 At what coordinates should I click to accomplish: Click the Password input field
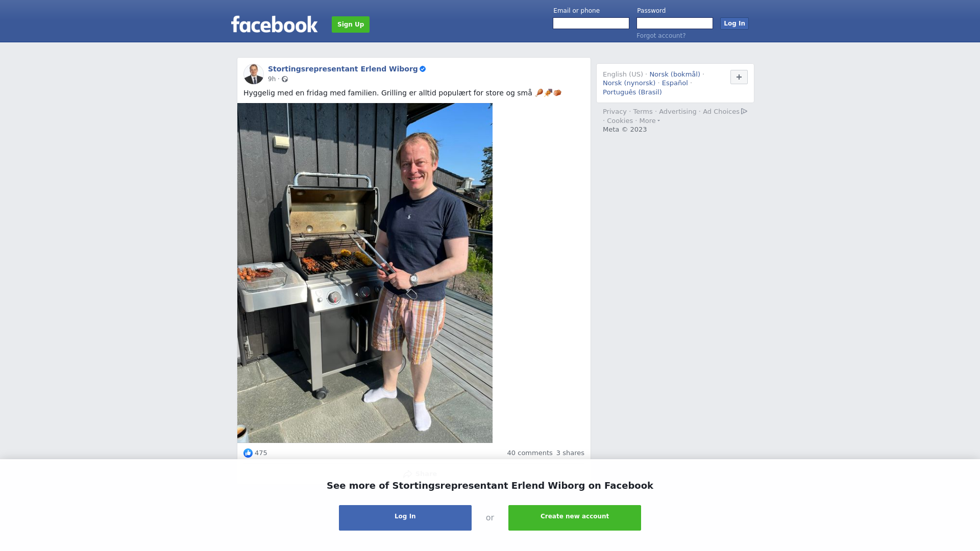(675, 23)
